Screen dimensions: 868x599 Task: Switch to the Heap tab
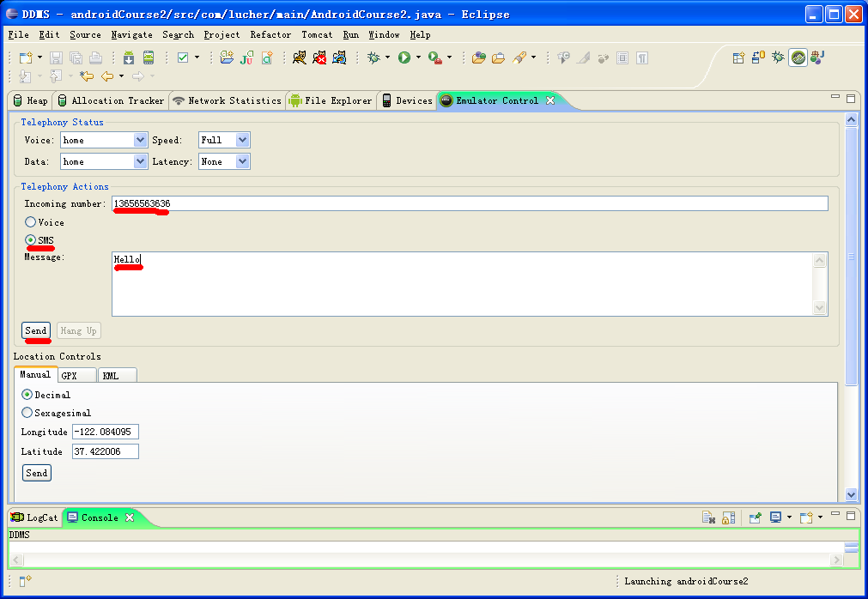point(31,100)
